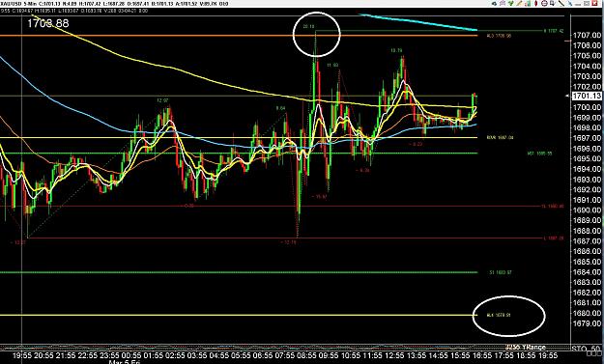This screenshot has height=364, width=604.
Task: Click the green 1707.42 high level label
Action: point(554,31)
